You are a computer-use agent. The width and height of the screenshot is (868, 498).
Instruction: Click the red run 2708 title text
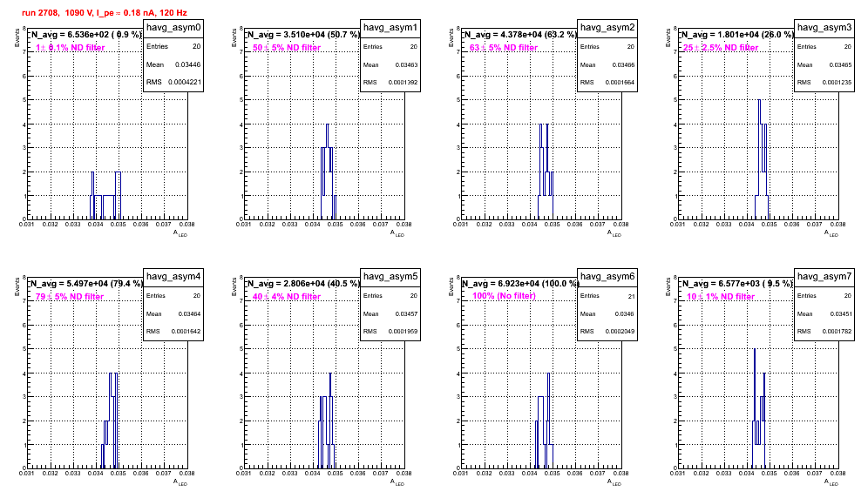[105, 12]
